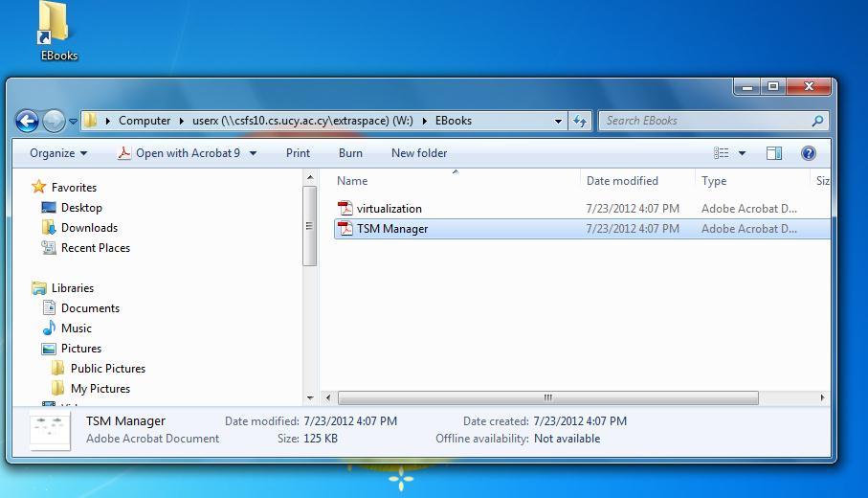Click the Forward navigation arrow
The image size is (868, 498).
click(54, 121)
